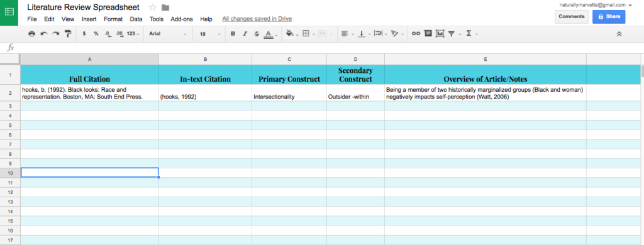The image size is (644, 245).
Task: Open the Functions sigma dropdown
Action: click(x=469, y=34)
